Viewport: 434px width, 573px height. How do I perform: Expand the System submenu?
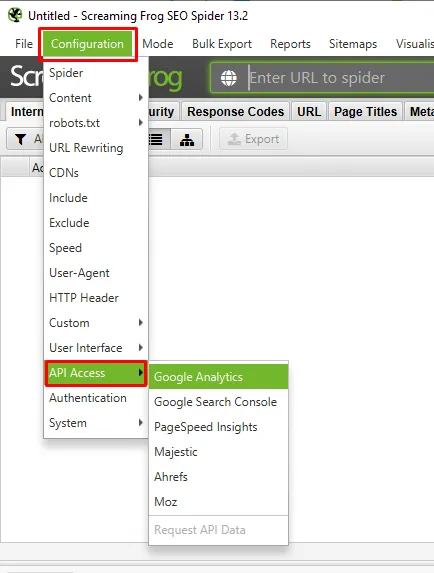tap(96, 423)
